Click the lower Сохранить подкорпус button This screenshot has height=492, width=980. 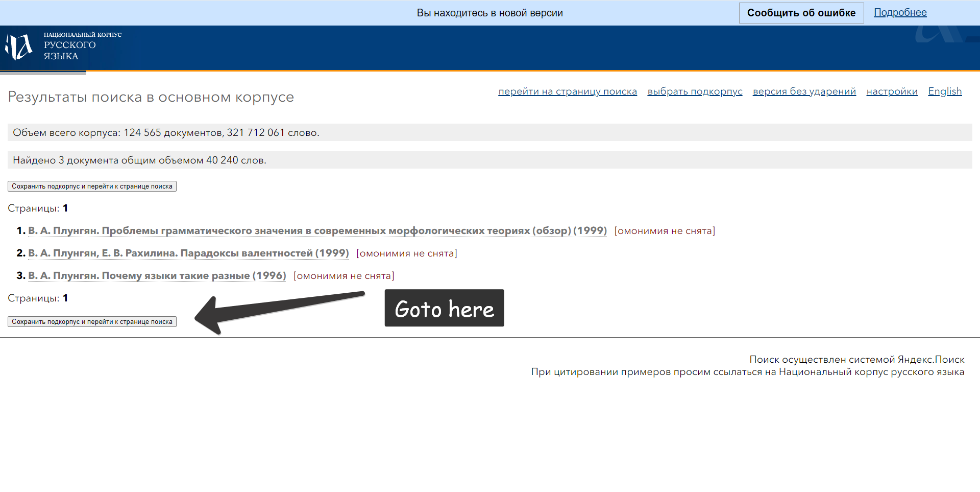(x=92, y=322)
